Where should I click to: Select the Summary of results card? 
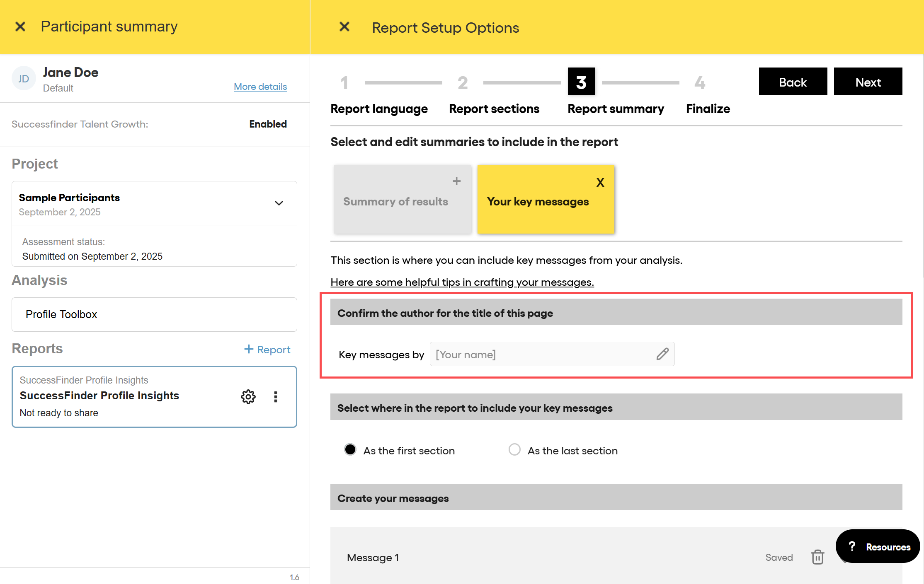403,200
